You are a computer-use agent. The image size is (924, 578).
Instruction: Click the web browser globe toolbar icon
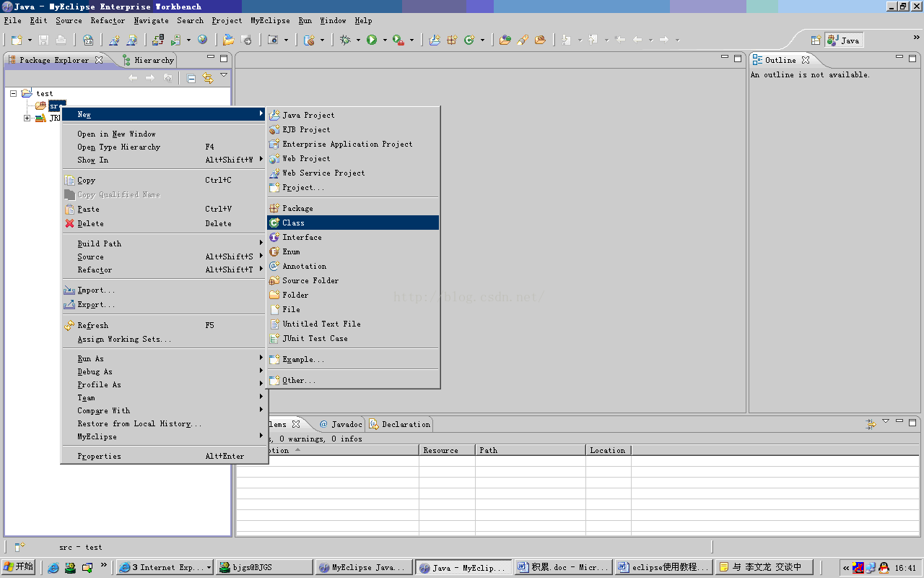pyautogui.click(x=203, y=40)
